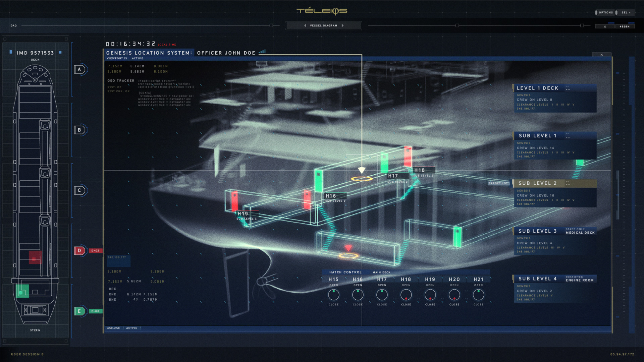Click the signal strength bars after Officer John Doe

[262, 52]
